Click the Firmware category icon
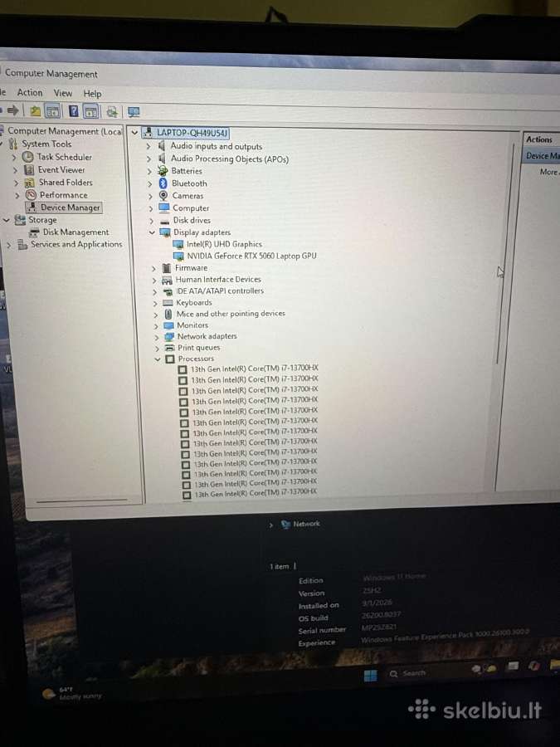 click(167, 268)
